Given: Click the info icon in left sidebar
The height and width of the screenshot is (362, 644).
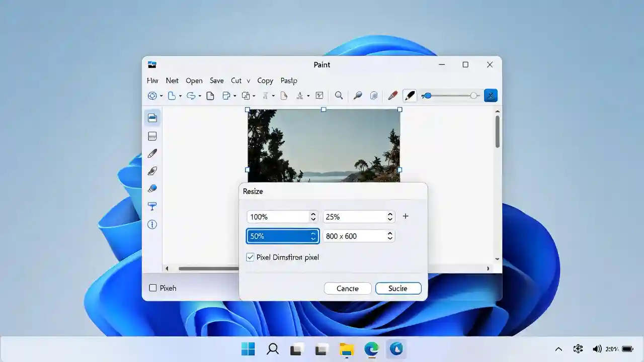Looking at the screenshot, I should (x=152, y=225).
